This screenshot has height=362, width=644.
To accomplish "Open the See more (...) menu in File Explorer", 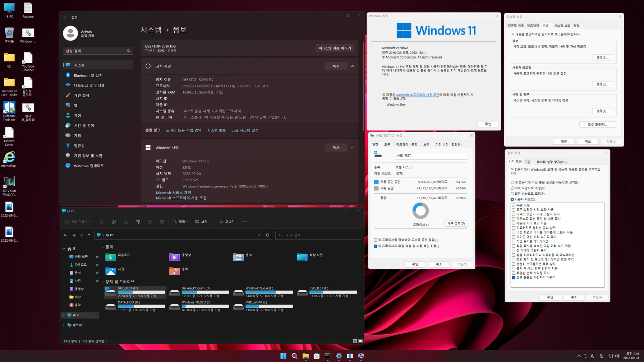I will click(x=245, y=222).
